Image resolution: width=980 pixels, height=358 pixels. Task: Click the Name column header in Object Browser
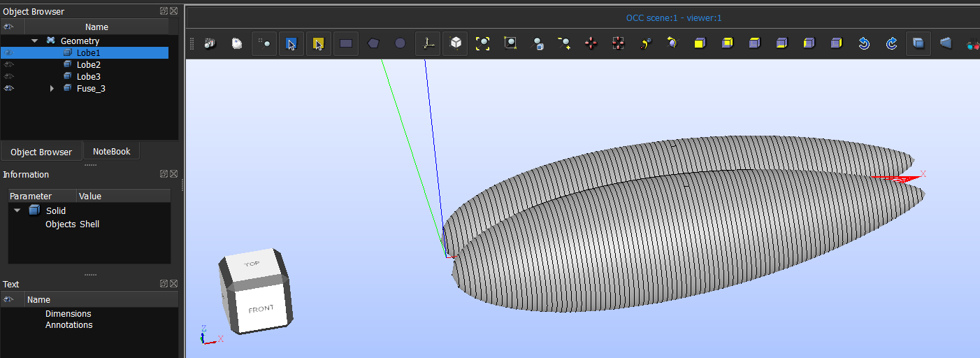[x=96, y=27]
